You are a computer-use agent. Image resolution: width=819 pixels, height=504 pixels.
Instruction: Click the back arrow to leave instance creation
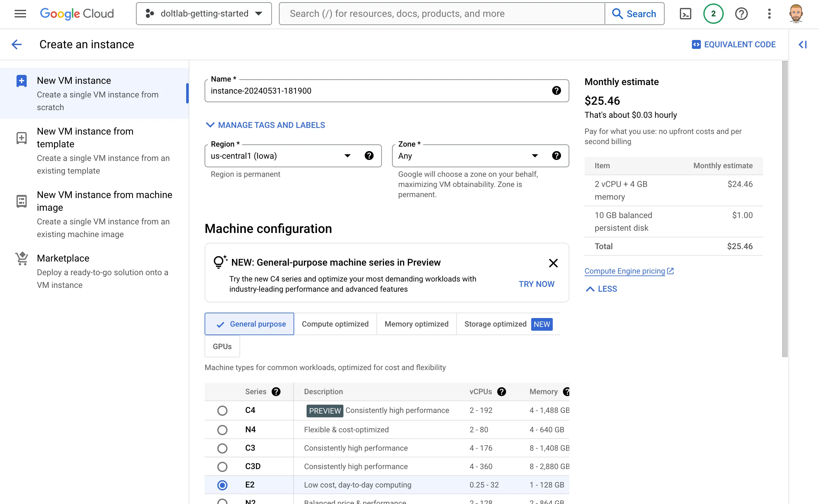click(16, 44)
